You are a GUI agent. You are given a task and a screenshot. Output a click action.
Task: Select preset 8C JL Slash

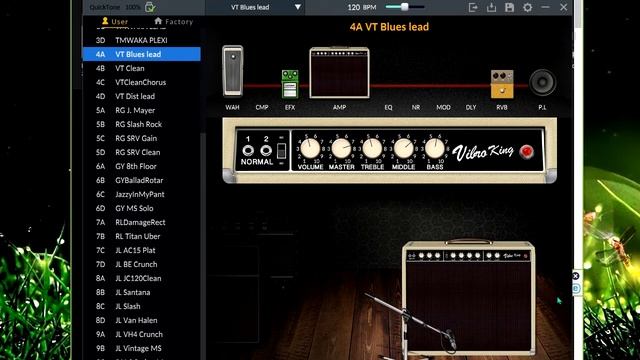point(142,306)
